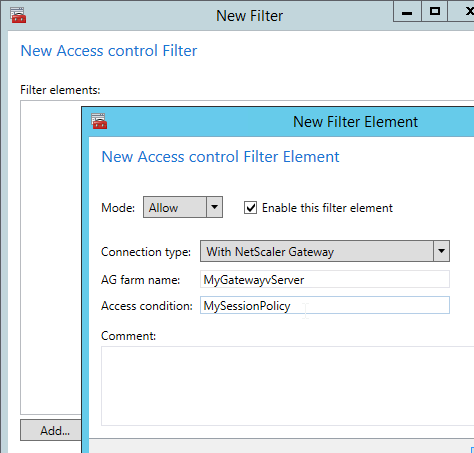Click into the Access condition field
474x453 pixels.
pos(325,305)
